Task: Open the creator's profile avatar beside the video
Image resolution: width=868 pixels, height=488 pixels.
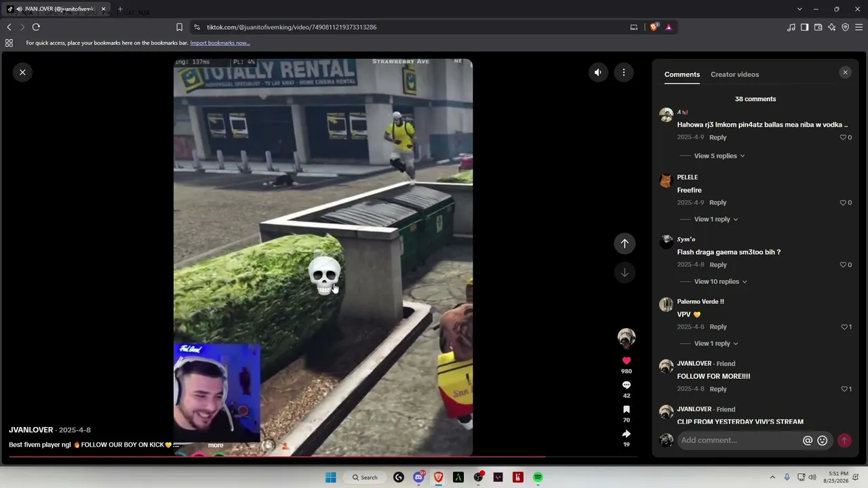Action: click(627, 338)
